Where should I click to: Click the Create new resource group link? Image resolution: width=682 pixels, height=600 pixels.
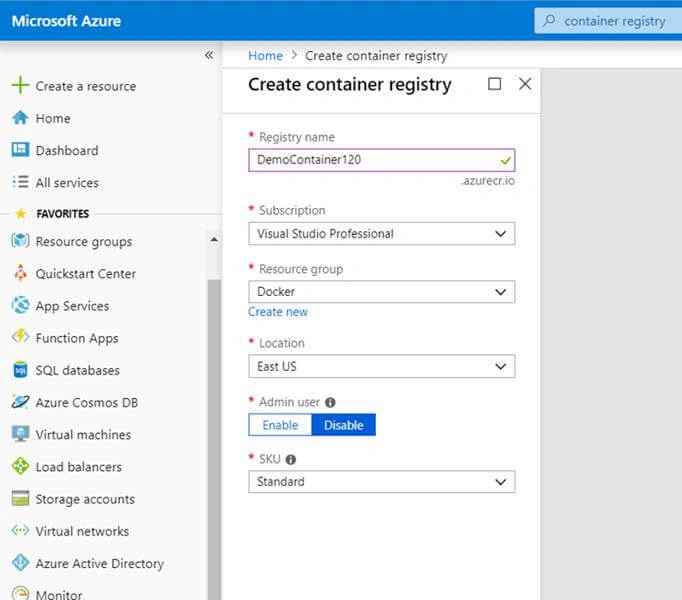click(x=278, y=312)
